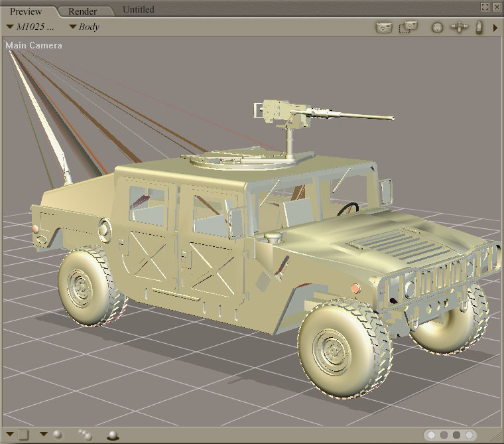
Task: Select the rightmost color dot swatch
Action: [470, 435]
